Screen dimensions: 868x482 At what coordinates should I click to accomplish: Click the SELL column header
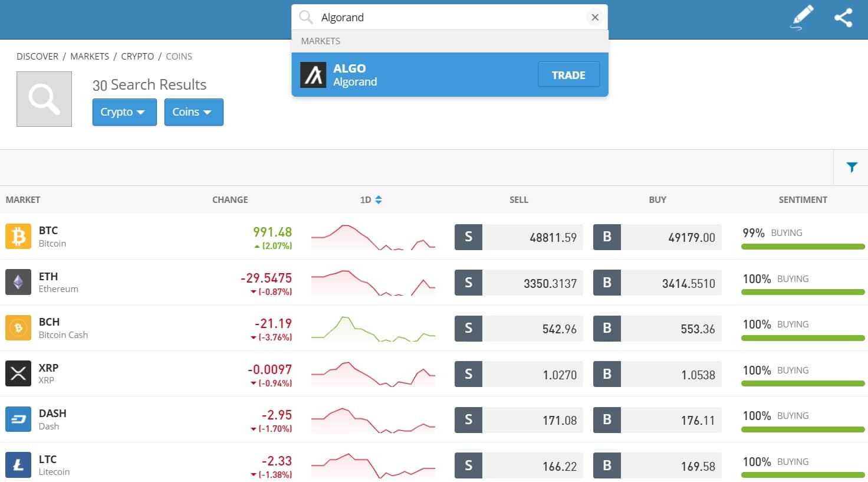pos(519,200)
